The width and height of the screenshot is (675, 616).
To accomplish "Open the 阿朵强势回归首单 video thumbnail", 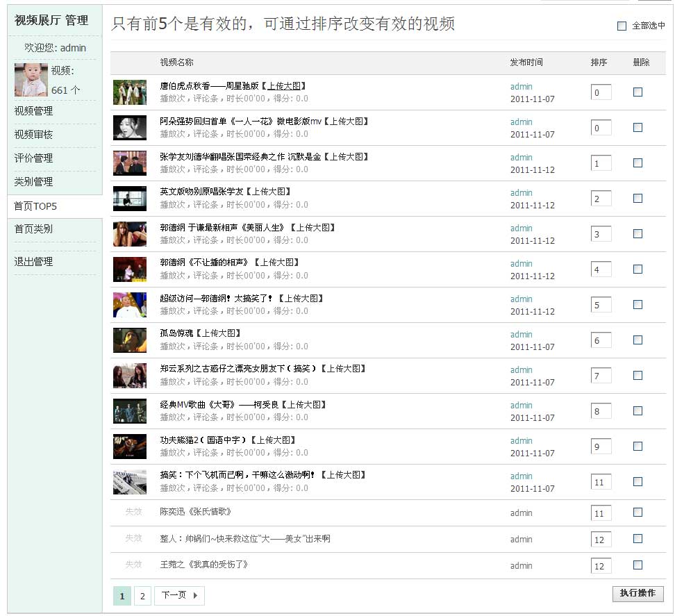I will point(130,127).
